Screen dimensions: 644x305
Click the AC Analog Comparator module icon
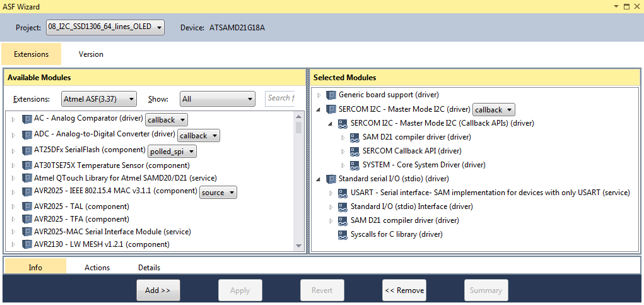tap(26, 119)
